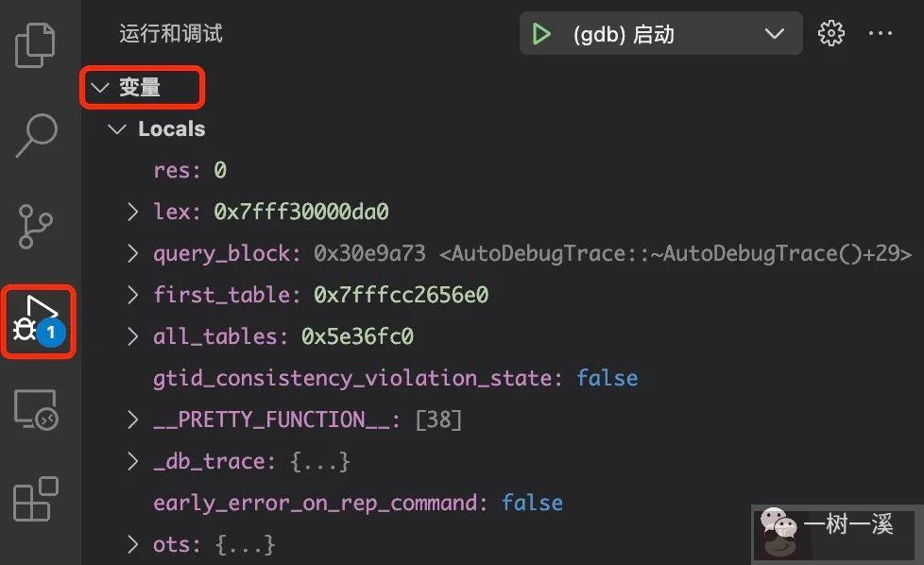The height and width of the screenshot is (565, 924).
Task: Open the debug more actions menu
Action: pos(881,33)
